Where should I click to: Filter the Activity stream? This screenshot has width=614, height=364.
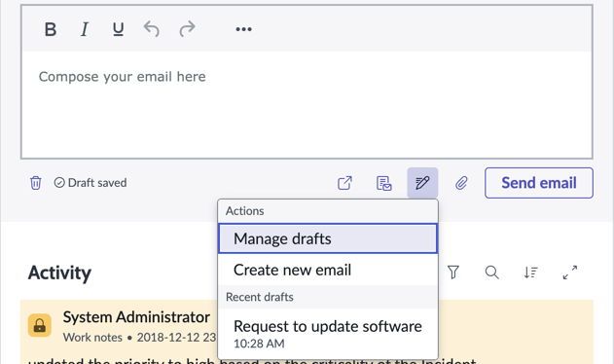[x=453, y=273]
